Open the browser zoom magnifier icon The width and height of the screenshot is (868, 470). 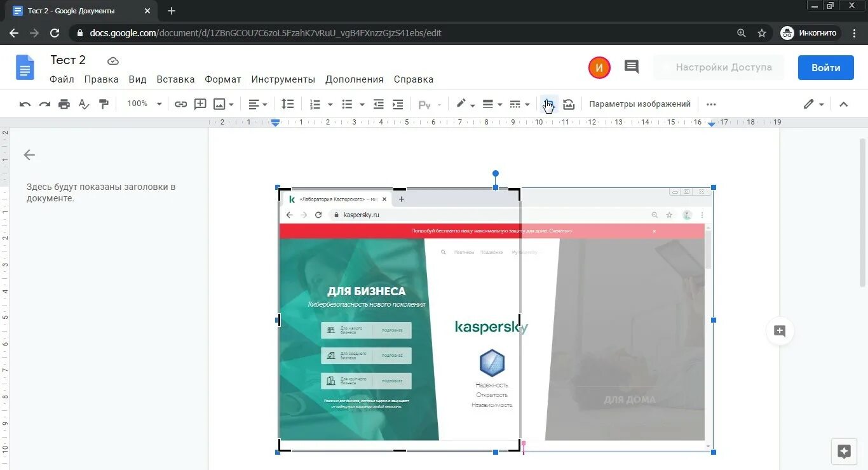coord(742,33)
